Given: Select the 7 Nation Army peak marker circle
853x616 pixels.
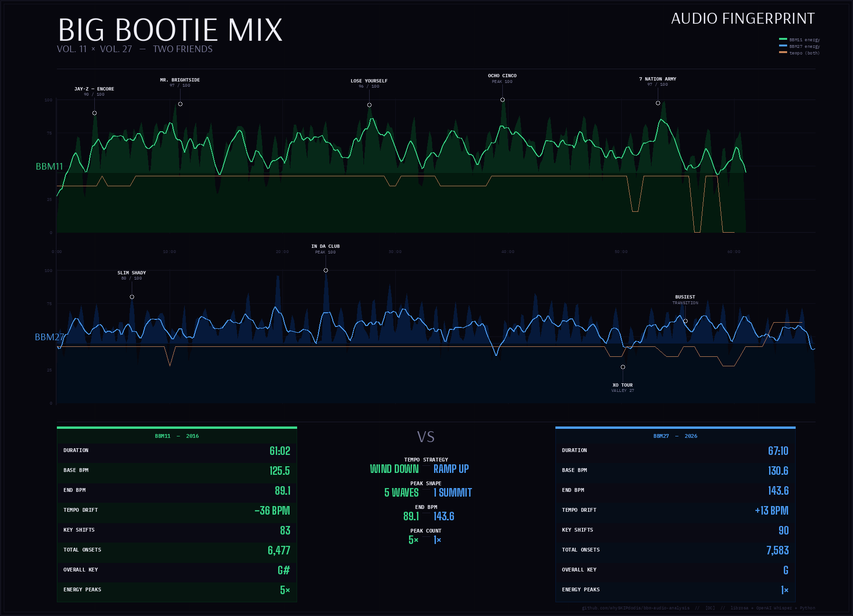Looking at the screenshot, I should pos(658,103).
